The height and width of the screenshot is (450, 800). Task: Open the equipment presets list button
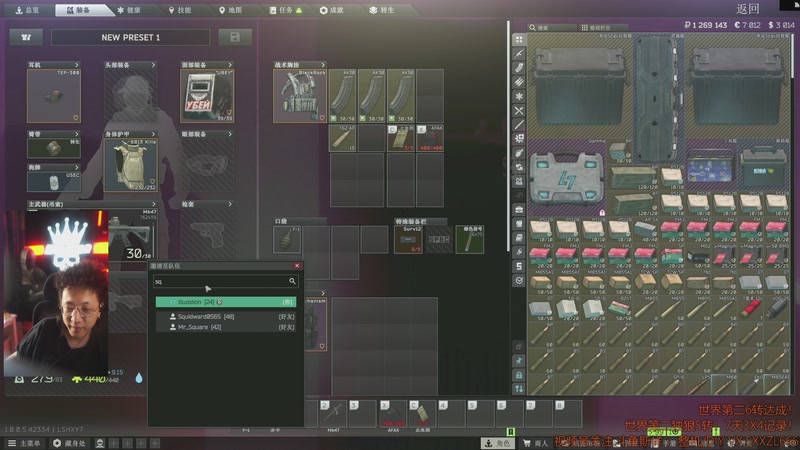click(x=26, y=37)
